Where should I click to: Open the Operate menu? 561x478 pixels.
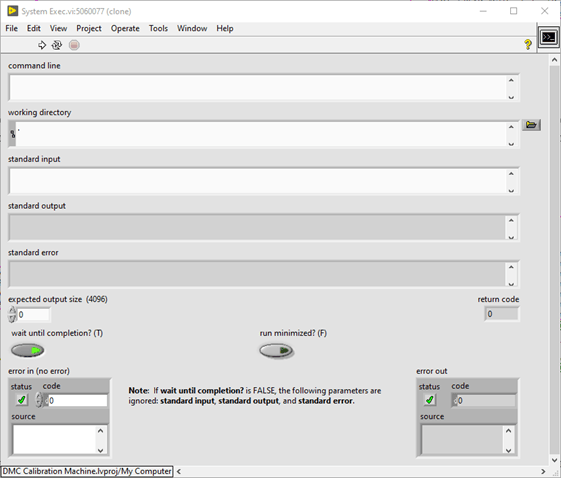click(x=125, y=29)
